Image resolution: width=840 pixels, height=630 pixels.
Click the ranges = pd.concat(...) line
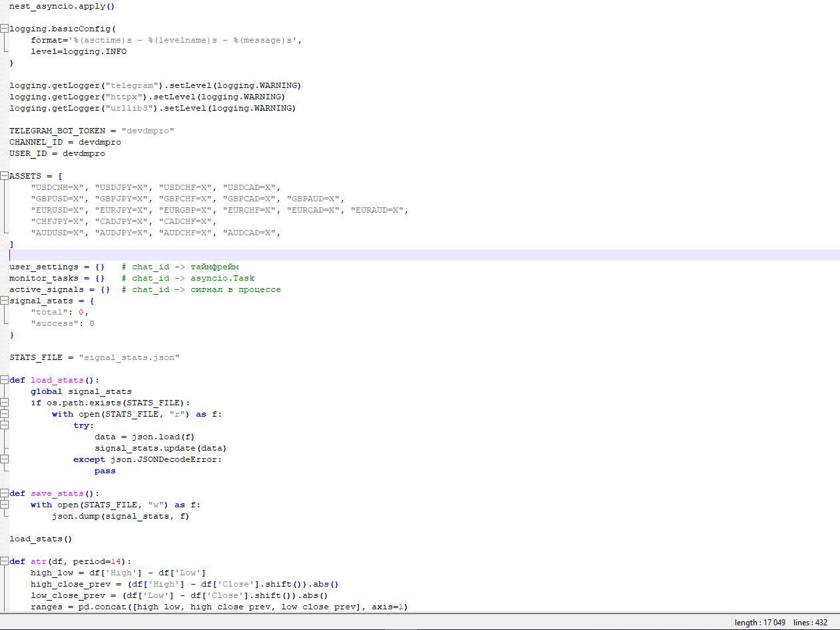pyautogui.click(x=220, y=607)
